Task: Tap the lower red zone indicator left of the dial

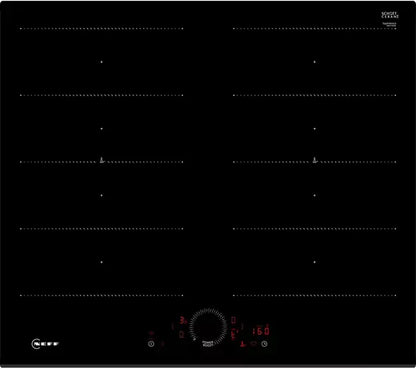Action: click(181, 334)
